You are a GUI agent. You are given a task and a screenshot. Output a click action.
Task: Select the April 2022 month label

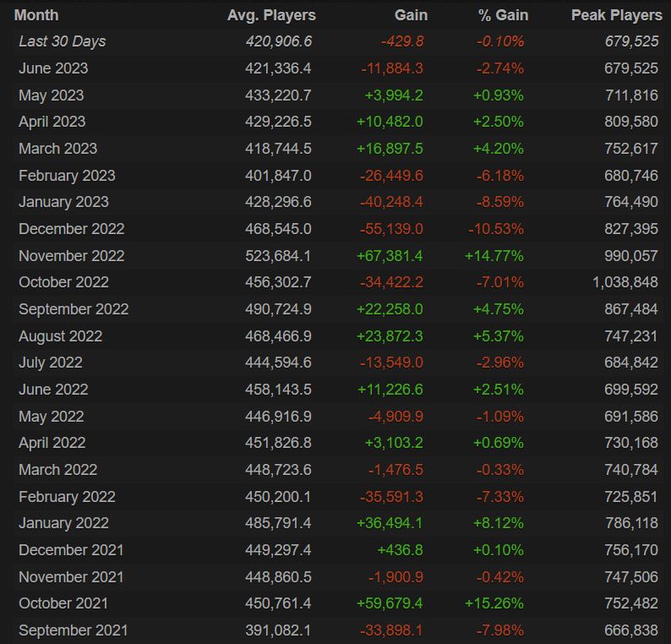tap(52, 443)
